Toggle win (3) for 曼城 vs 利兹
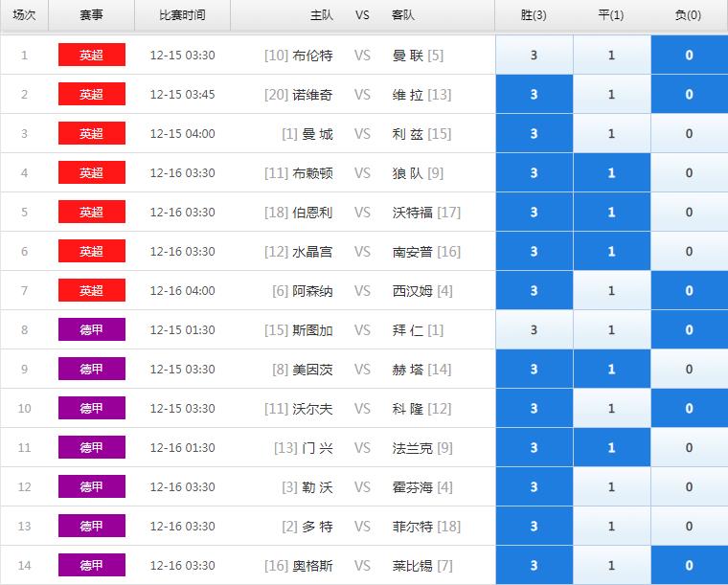This screenshot has width=728, height=585. pos(534,134)
